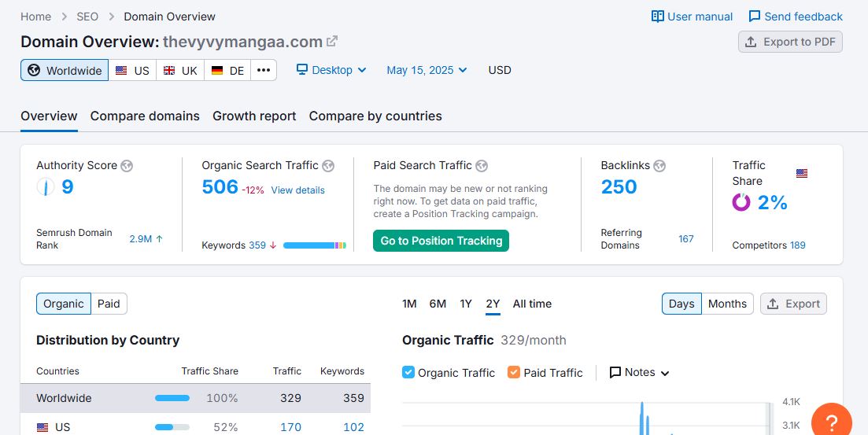
Task: Click the Traffic Share 2% value
Action: click(772, 203)
